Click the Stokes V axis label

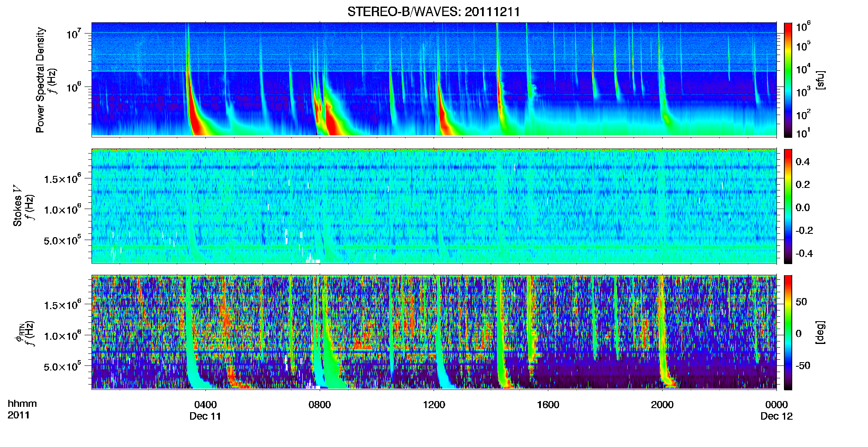pos(18,206)
